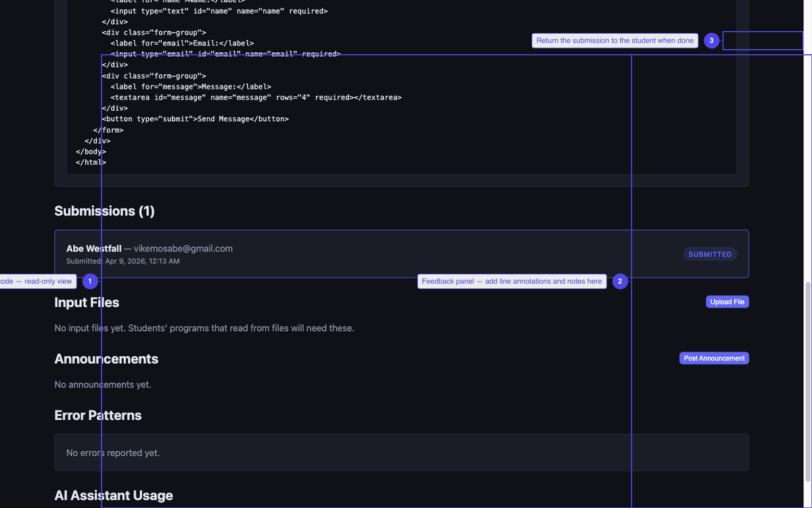This screenshot has width=812, height=508.
Task: Click the 'read-only view' tooltip label
Action: pos(37,281)
